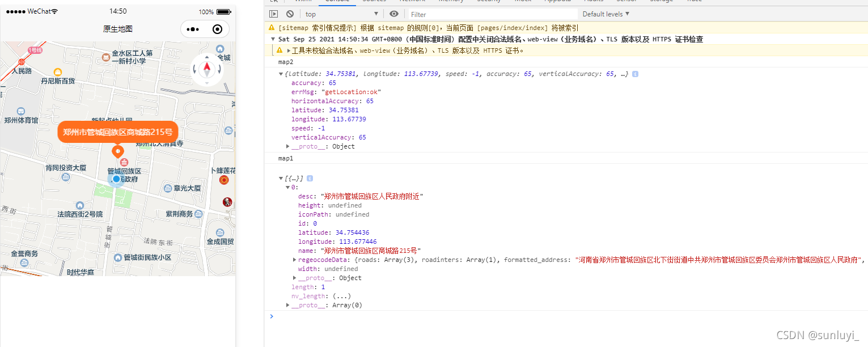Select name "郑州市管城回族区商城路215号" value
The image size is (868, 347).
pyautogui.click(x=372, y=251)
